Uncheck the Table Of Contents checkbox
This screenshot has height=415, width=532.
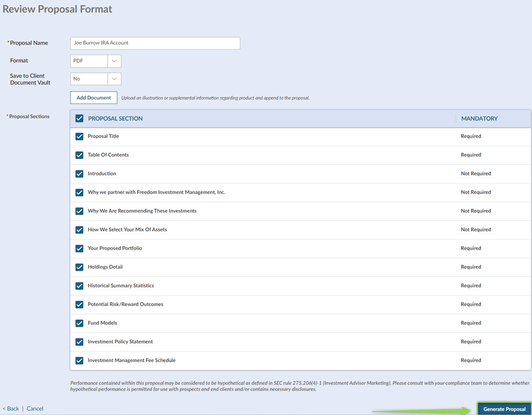pos(79,155)
